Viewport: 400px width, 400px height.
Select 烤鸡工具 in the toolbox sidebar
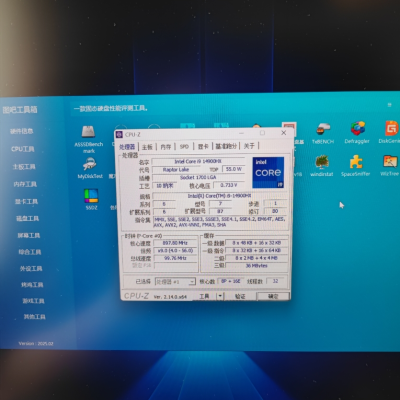32,285
